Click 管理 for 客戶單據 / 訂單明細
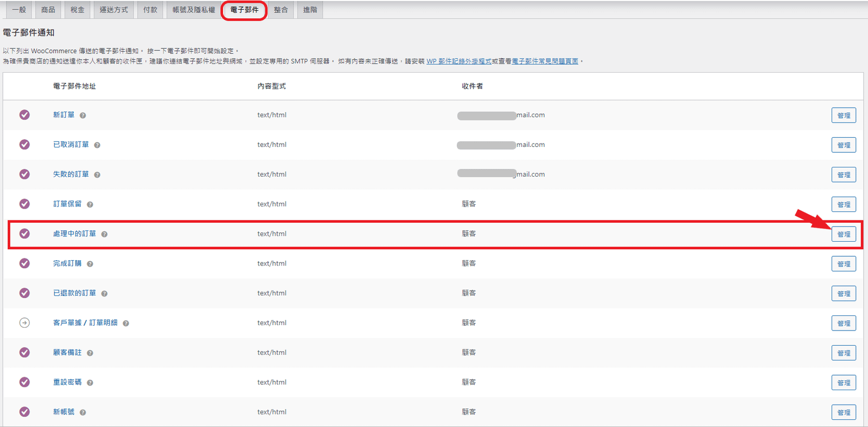 point(844,324)
